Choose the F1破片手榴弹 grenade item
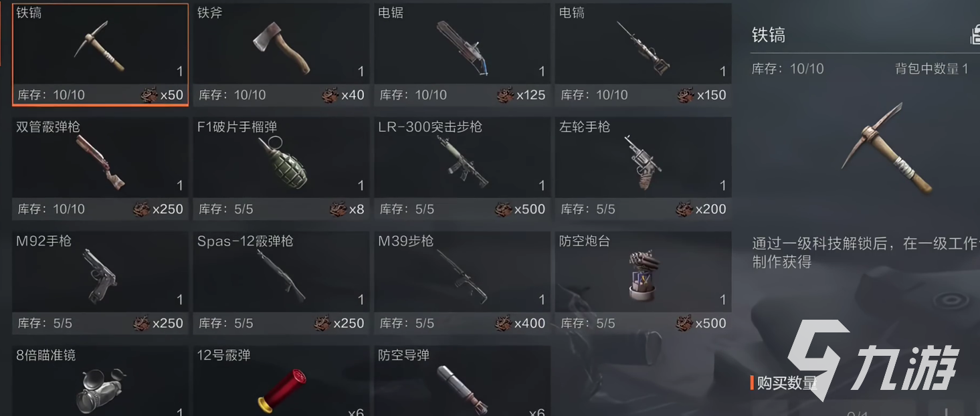980x416 pixels. point(281,169)
